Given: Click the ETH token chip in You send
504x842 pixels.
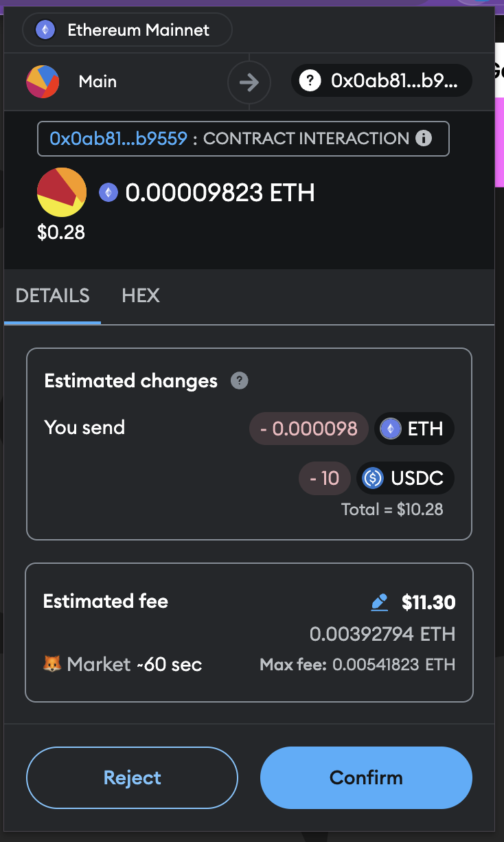Looking at the screenshot, I should (x=414, y=429).
